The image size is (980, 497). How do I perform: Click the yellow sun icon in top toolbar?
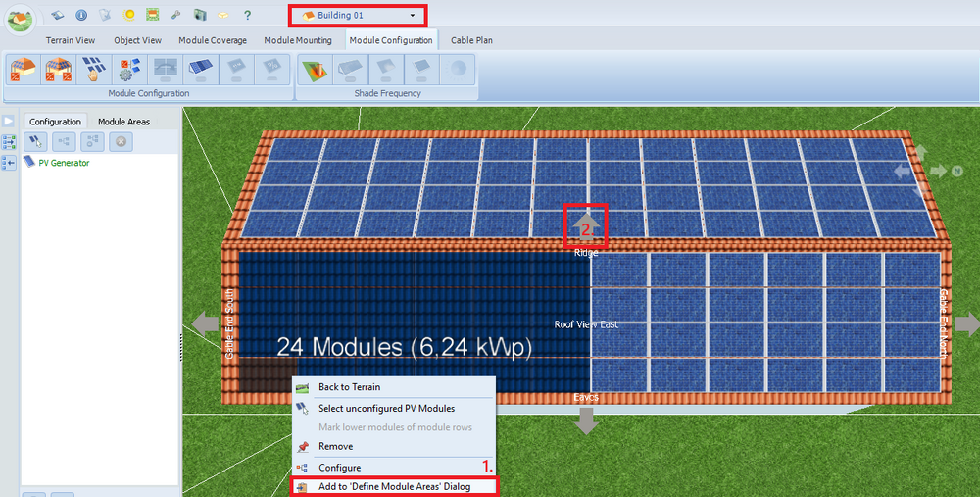pyautogui.click(x=129, y=16)
